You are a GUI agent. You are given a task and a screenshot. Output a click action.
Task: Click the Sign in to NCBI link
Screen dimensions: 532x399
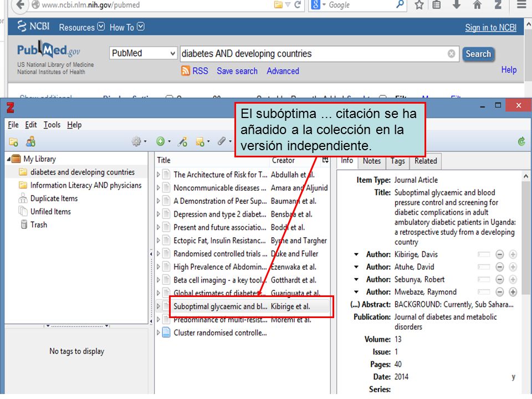490,28
